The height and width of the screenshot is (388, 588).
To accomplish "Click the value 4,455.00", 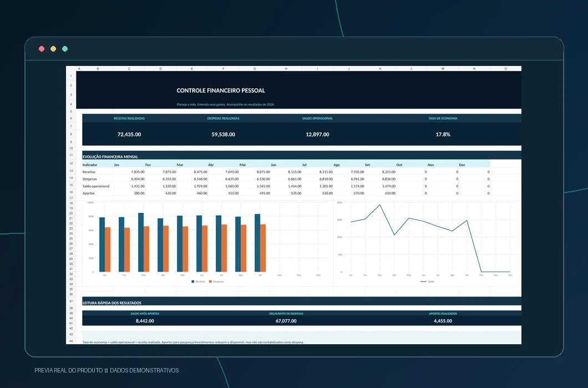I will tap(443, 321).
